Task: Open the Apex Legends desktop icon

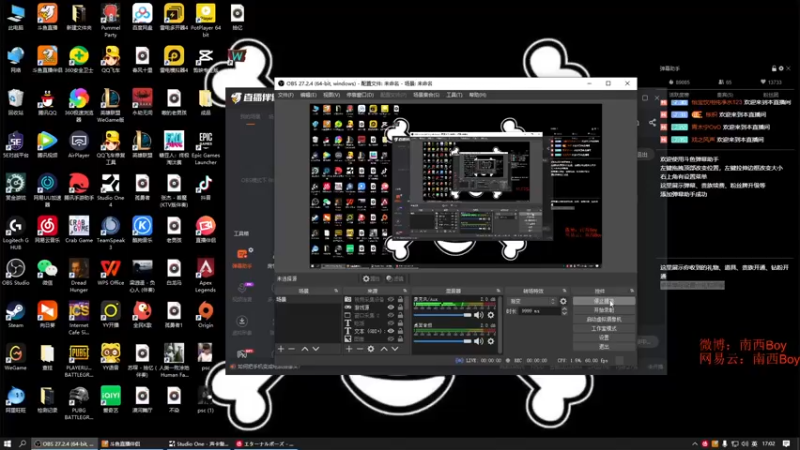Action: pyautogui.click(x=206, y=276)
